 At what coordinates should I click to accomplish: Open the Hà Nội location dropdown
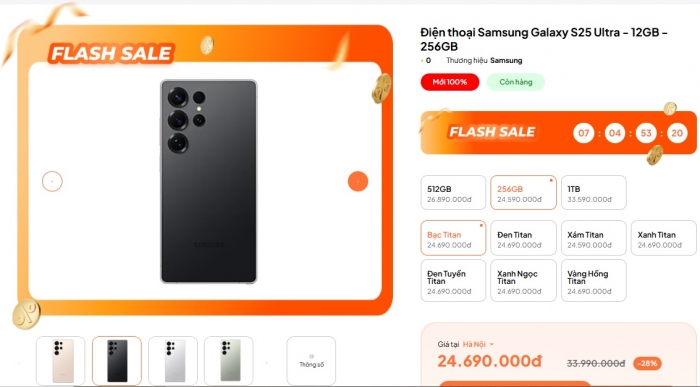coord(478,344)
